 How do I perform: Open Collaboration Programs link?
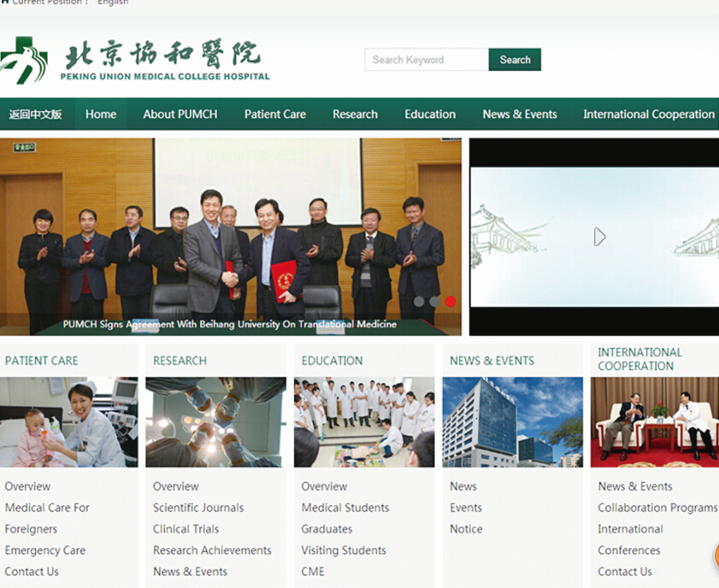pyautogui.click(x=657, y=508)
